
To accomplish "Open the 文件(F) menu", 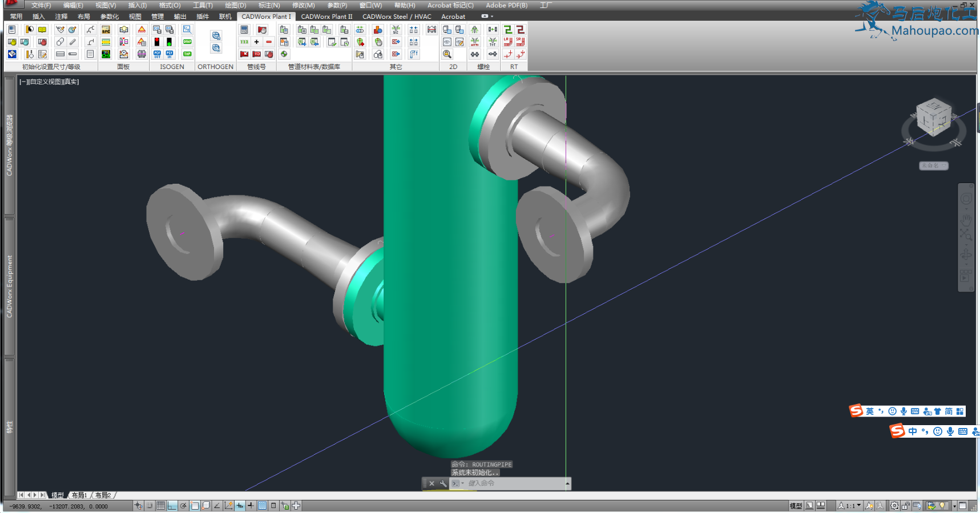I will (41, 5).
